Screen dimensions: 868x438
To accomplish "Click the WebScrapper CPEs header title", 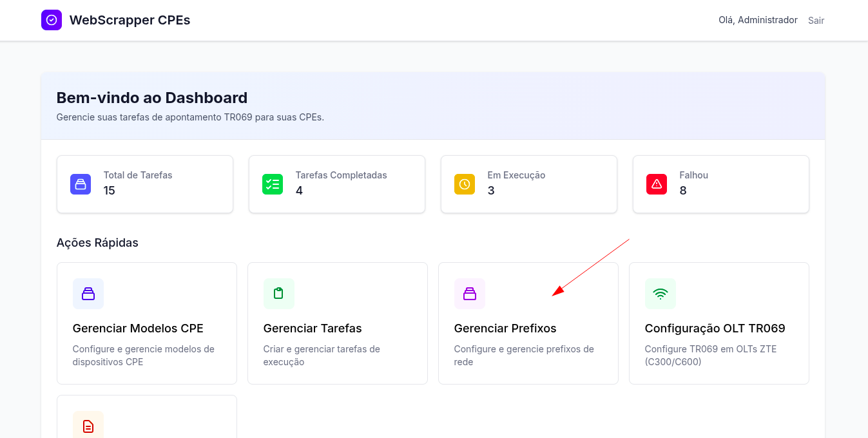I will (x=130, y=20).
